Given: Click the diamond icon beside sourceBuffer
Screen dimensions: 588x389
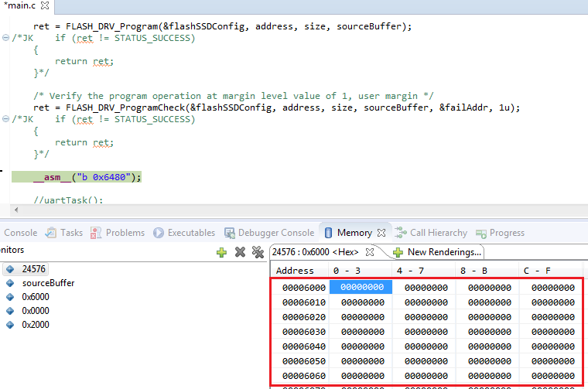Looking at the screenshot, I should click(x=10, y=283).
